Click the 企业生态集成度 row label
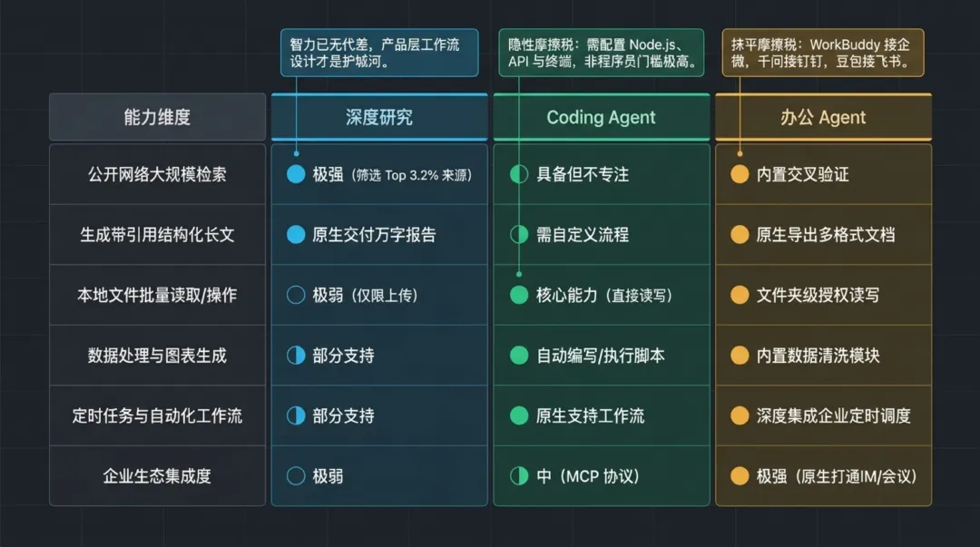 click(x=158, y=475)
